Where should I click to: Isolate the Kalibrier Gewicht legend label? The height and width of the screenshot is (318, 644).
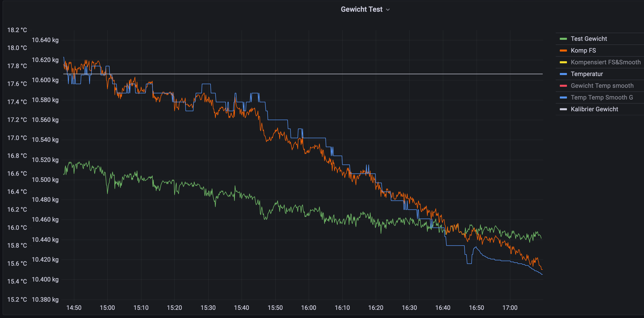pos(594,109)
